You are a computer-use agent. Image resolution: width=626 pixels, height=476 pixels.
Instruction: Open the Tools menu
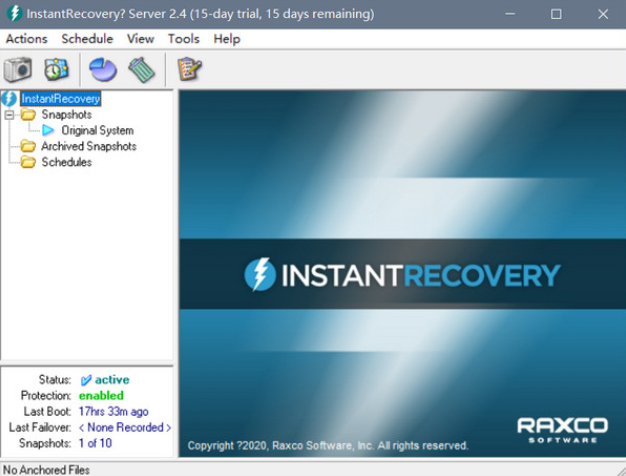click(x=184, y=39)
